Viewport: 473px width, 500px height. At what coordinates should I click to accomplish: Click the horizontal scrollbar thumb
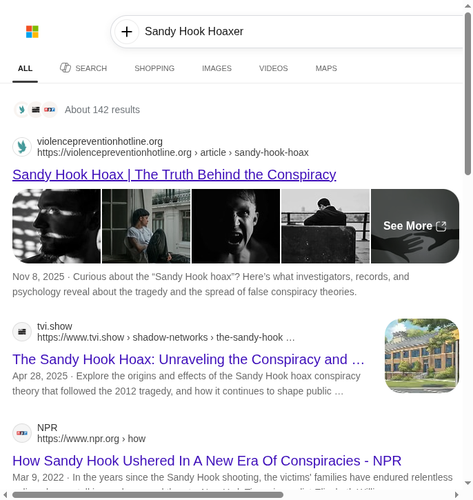148,495
